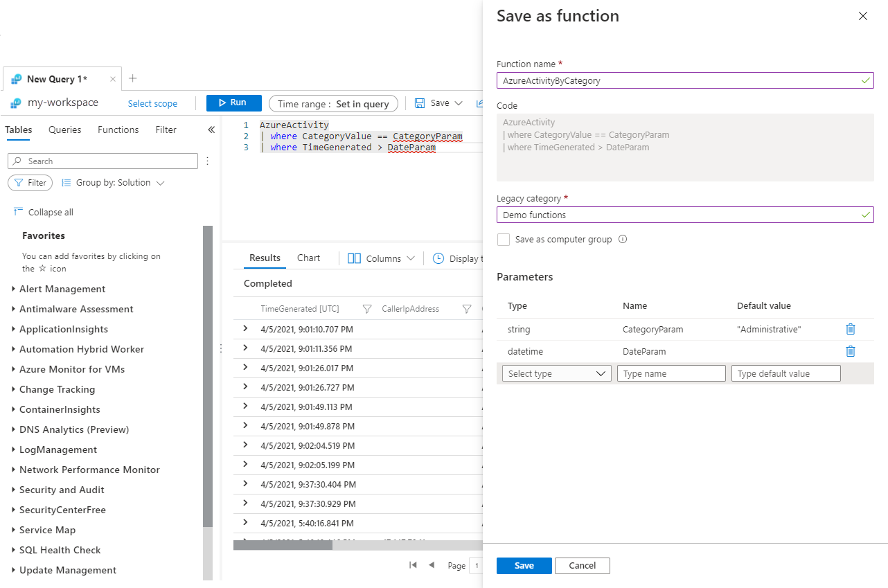Click the Select scope link
The height and width of the screenshot is (588, 888).
pos(152,103)
